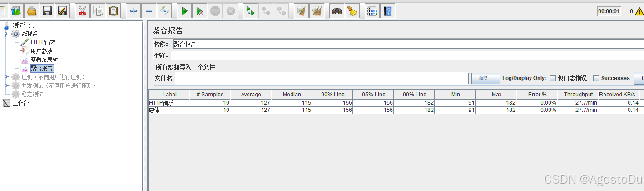Click the 95% Line column header
644x191 pixels.
tap(373, 94)
